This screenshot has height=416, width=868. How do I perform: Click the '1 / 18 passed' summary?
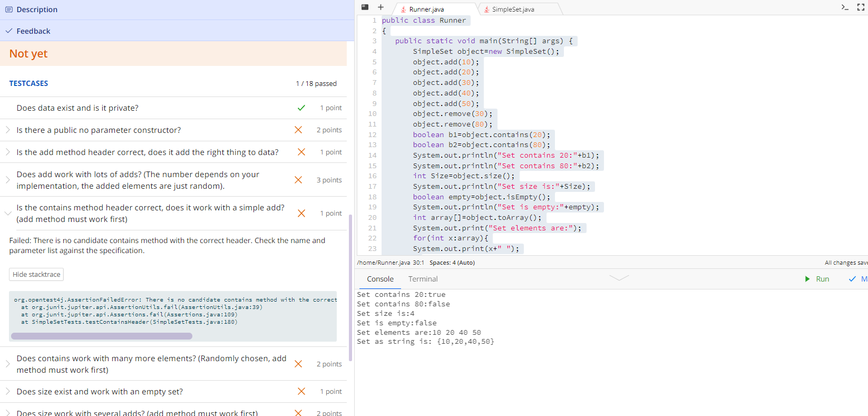pos(316,83)
